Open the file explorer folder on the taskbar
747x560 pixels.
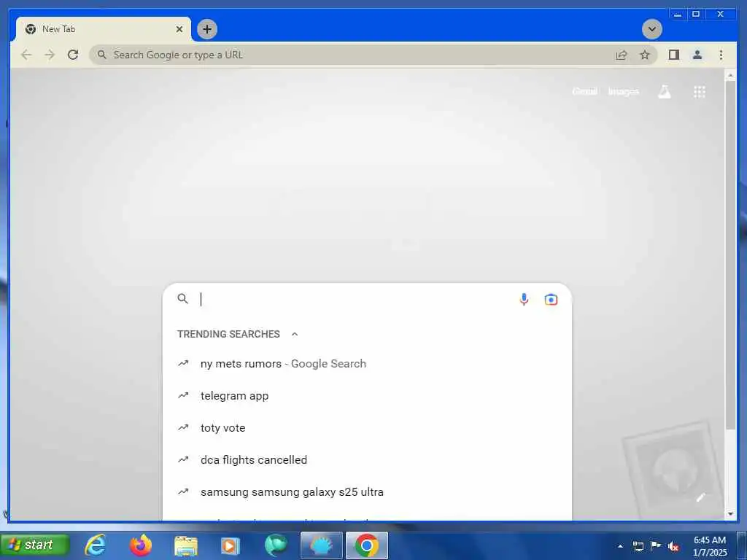pyautogui.click(x=186, y=545)
